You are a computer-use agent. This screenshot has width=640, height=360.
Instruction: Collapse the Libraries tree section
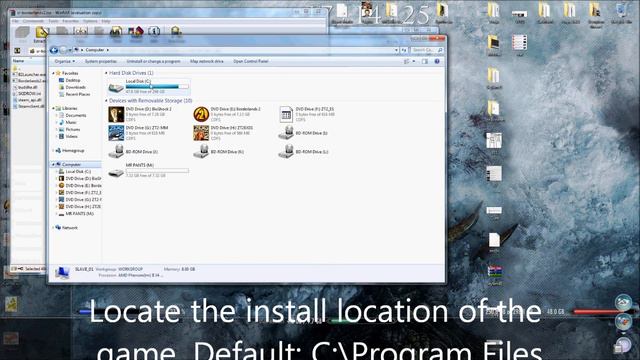pos(53,108)
